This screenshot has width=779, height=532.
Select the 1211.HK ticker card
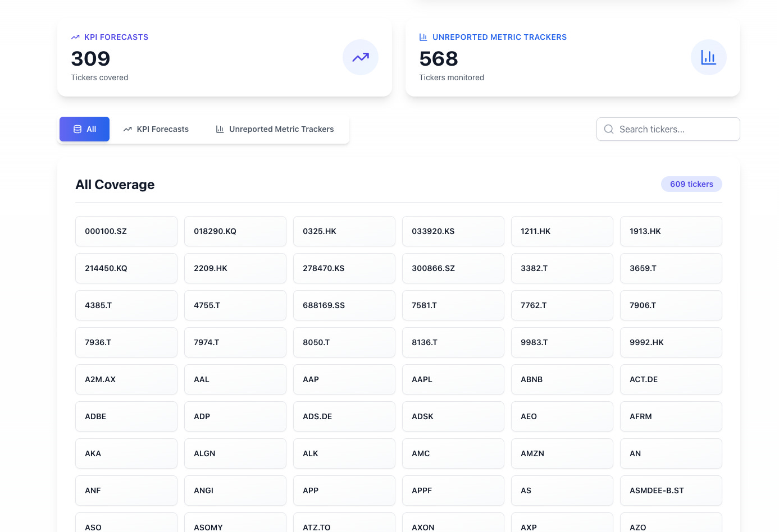click(562, 231)
